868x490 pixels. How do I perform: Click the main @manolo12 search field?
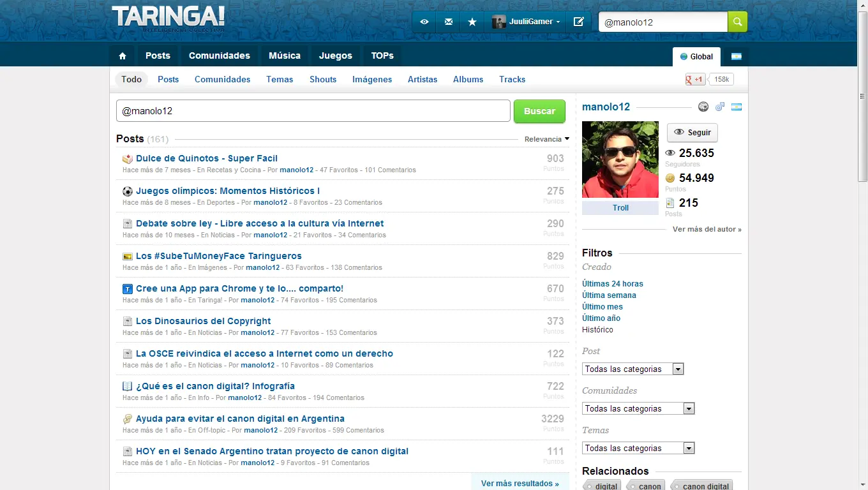point(313,111)
